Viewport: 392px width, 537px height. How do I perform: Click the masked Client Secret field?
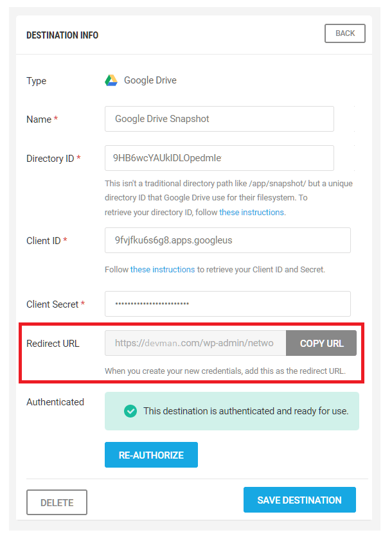pos(227,304)
